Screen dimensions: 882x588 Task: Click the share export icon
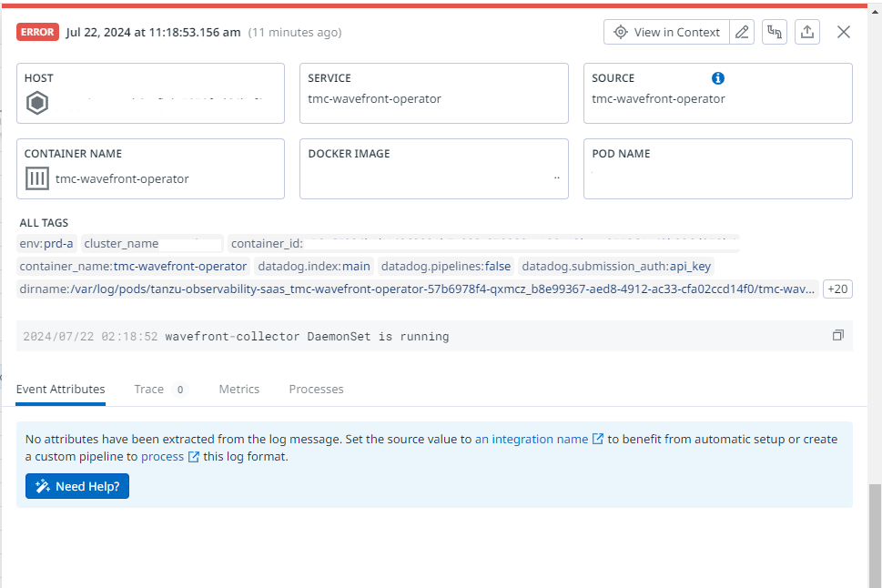pyautogui.click(x=806, y=32)
